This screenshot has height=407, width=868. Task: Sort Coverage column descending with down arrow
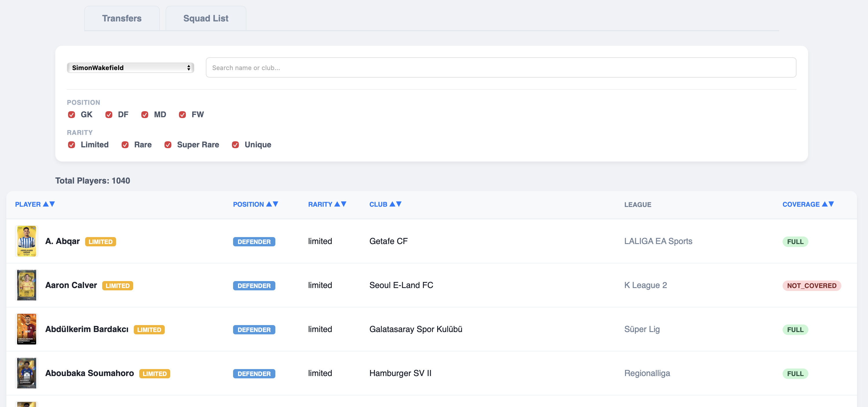tap(831, 204)
